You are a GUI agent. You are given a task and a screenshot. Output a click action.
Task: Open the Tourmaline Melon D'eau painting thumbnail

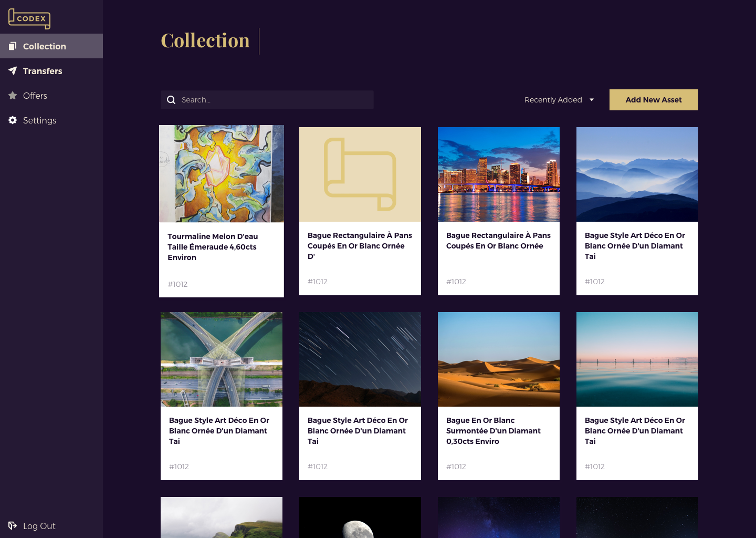click(222, 174)
